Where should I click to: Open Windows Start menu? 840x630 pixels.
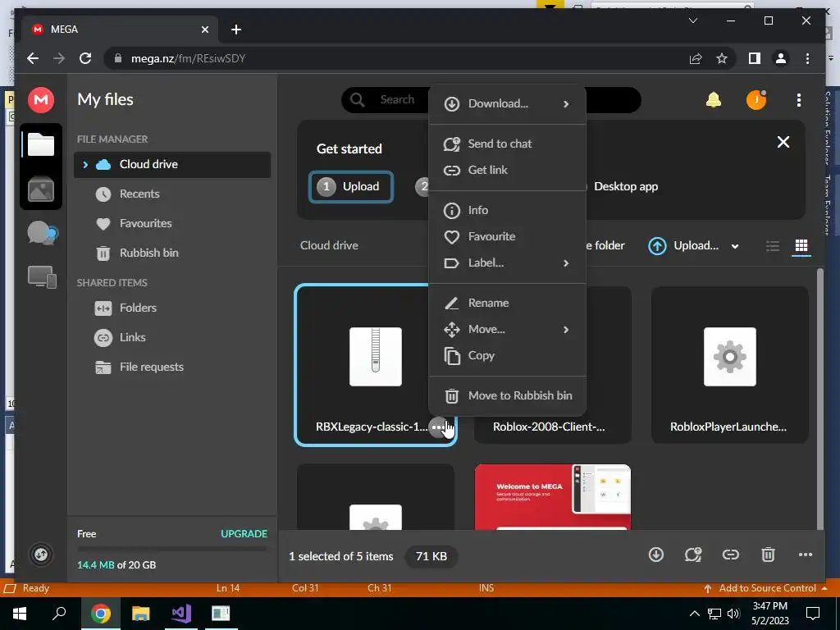click(x=20, y=614)
